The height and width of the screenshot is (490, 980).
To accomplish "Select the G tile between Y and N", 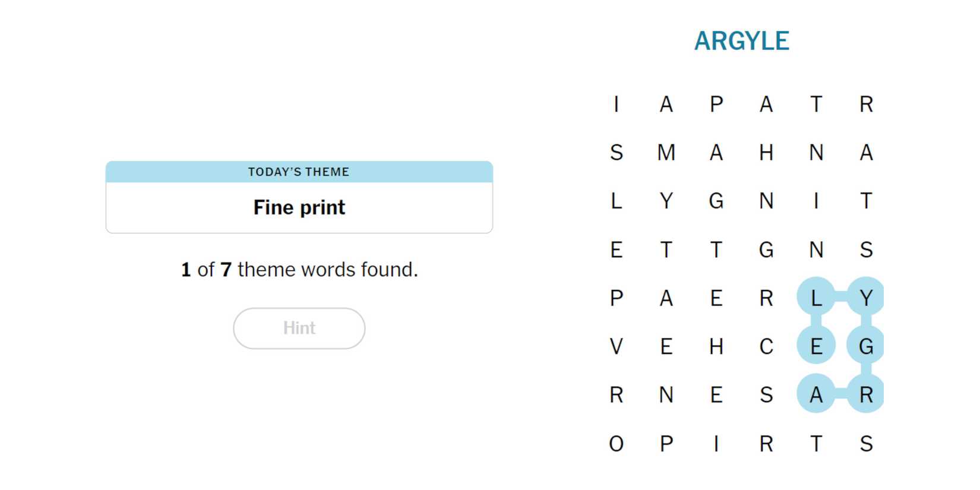I will click(716, 201).
